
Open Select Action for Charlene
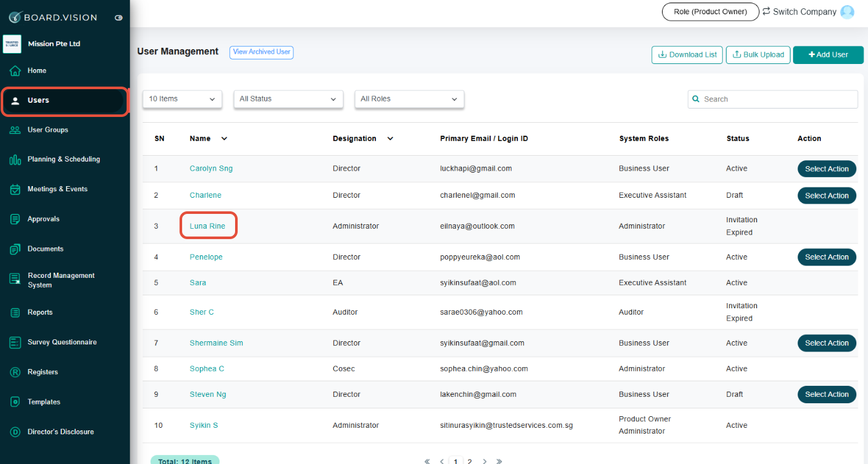pyautogui.click(x=827, y=195)
